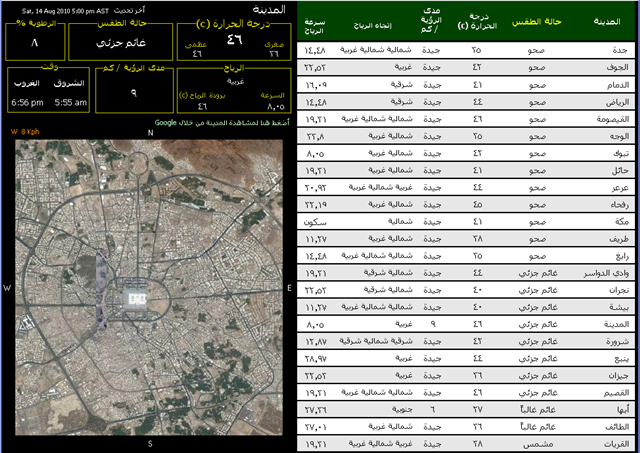Select the "جدة" city row name
This screenshot has width=640, height=453.
[x=620, y=50]
